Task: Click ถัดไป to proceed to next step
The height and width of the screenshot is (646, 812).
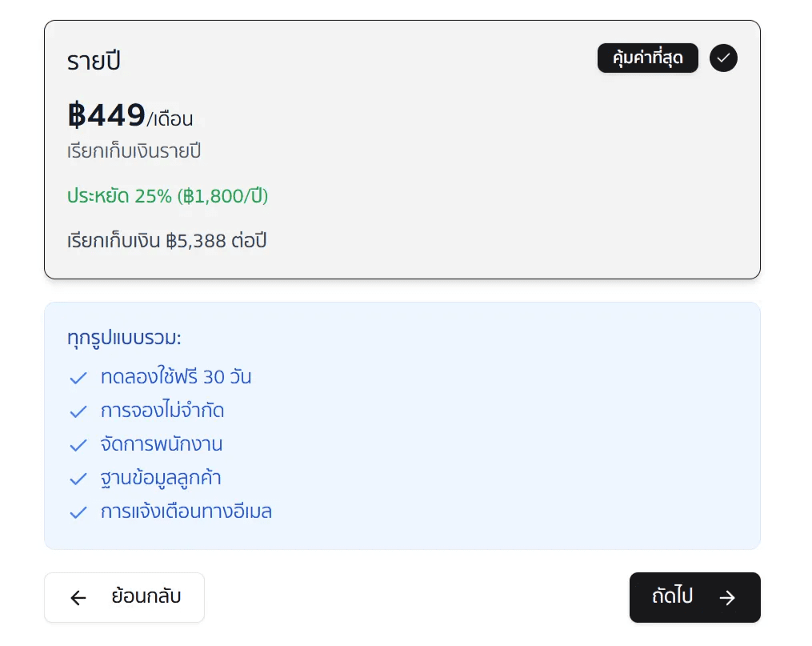Action: [x=694, y=597]
